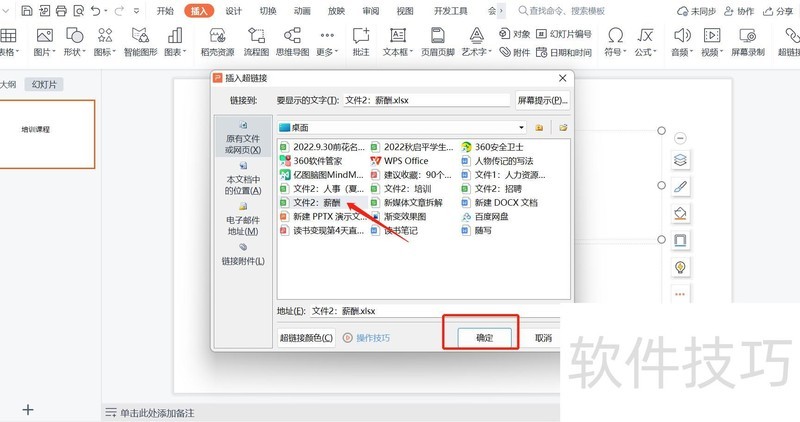The width and height of the screenshot is (800, 422).
Task: Select the 培训课程 slide thumbnail
Action: [x=46, y=134]
